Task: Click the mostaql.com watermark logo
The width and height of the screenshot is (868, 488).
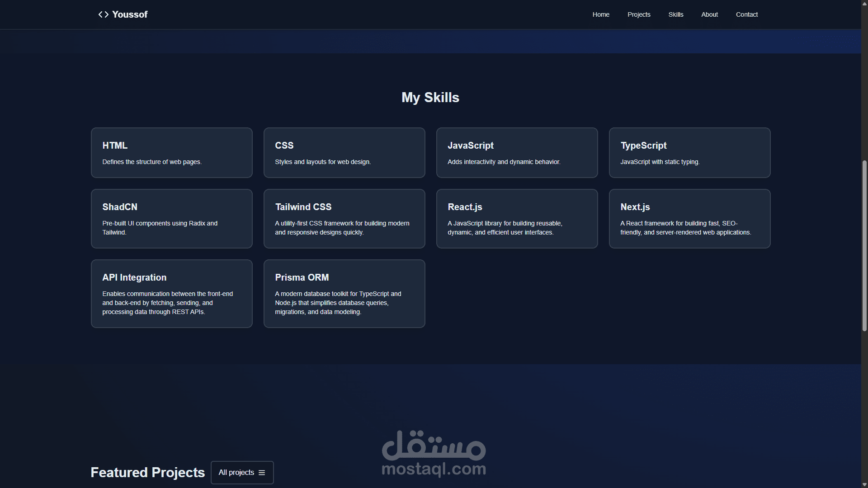Action: (434, 453)
